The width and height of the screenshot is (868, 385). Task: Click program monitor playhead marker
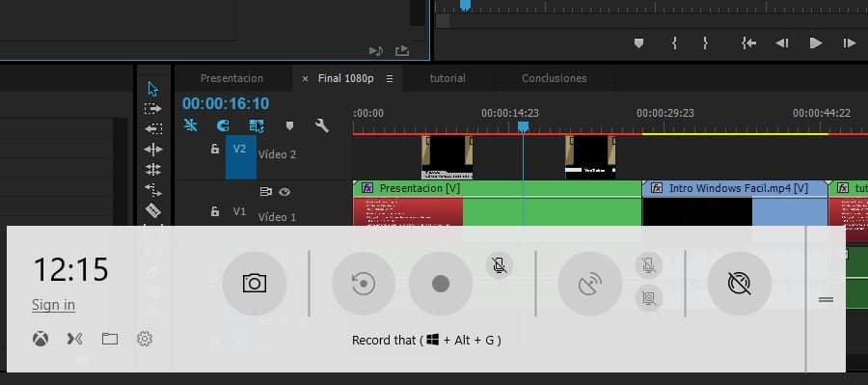pyautogui.click(x=466, y=5)
